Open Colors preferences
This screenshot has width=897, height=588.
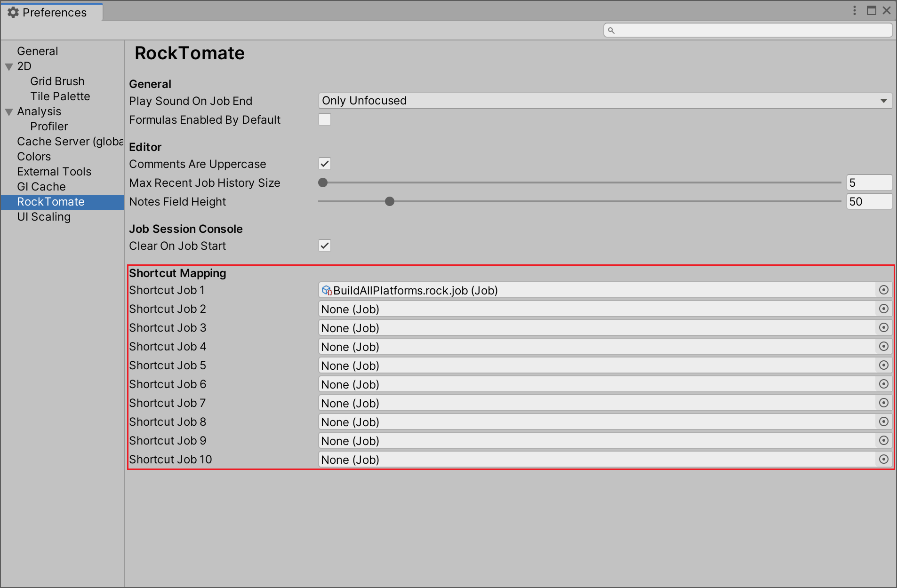point(34,156)
